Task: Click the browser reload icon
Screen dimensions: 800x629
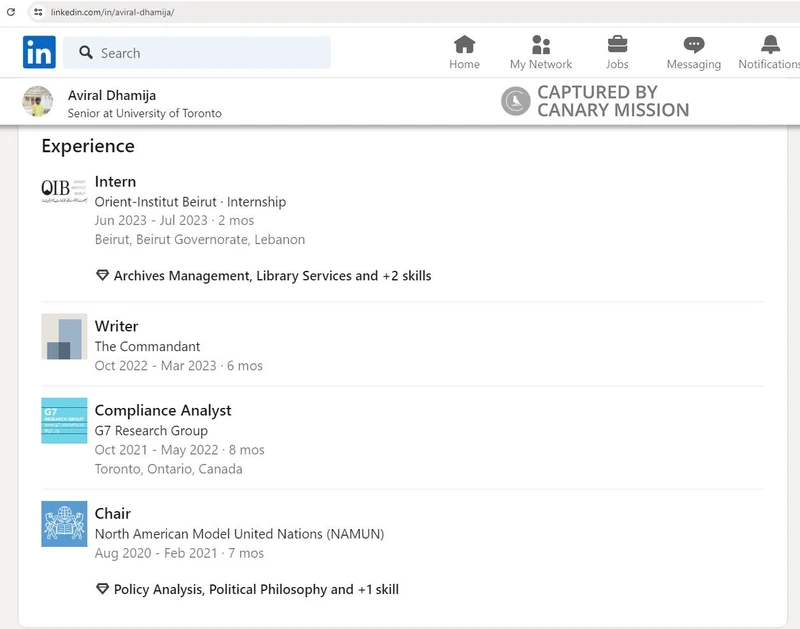Action: (11, 12)
